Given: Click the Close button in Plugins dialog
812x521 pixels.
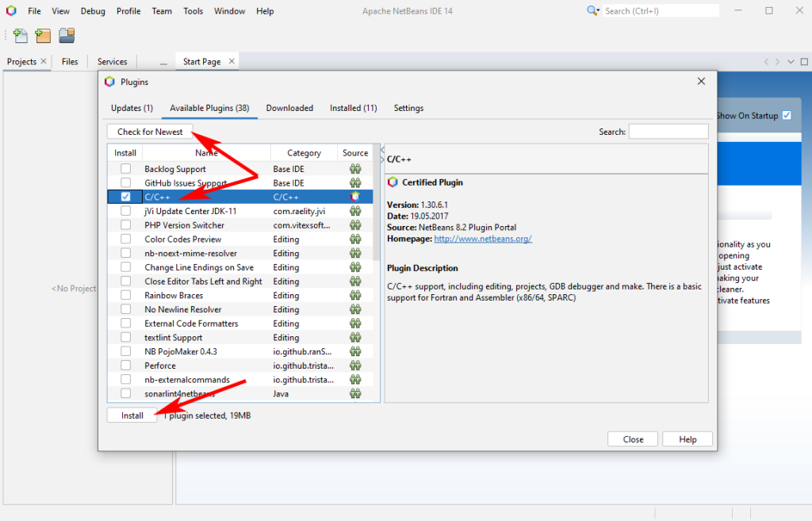Looking at the screenshot, I should 633,439.
